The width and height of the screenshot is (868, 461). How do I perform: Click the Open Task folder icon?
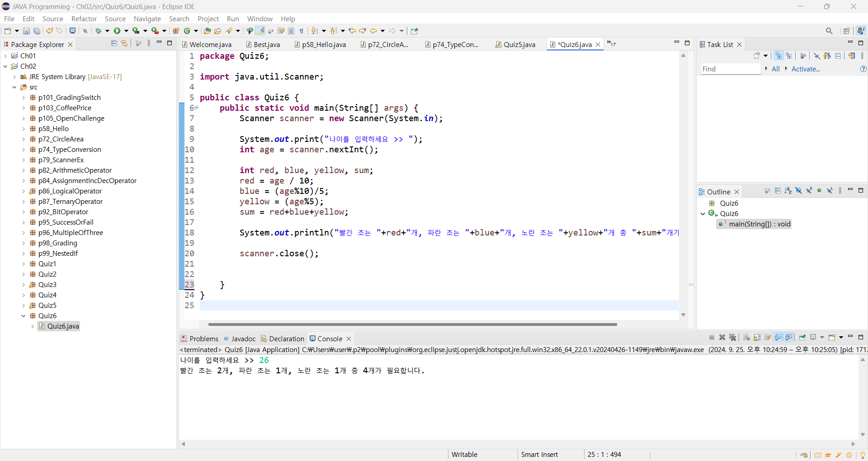tap(217, 31)
